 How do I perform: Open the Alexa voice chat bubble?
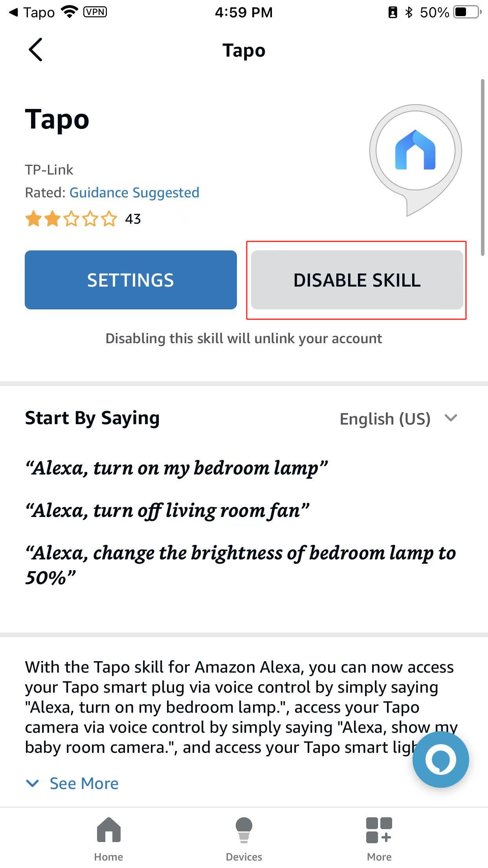440,759
